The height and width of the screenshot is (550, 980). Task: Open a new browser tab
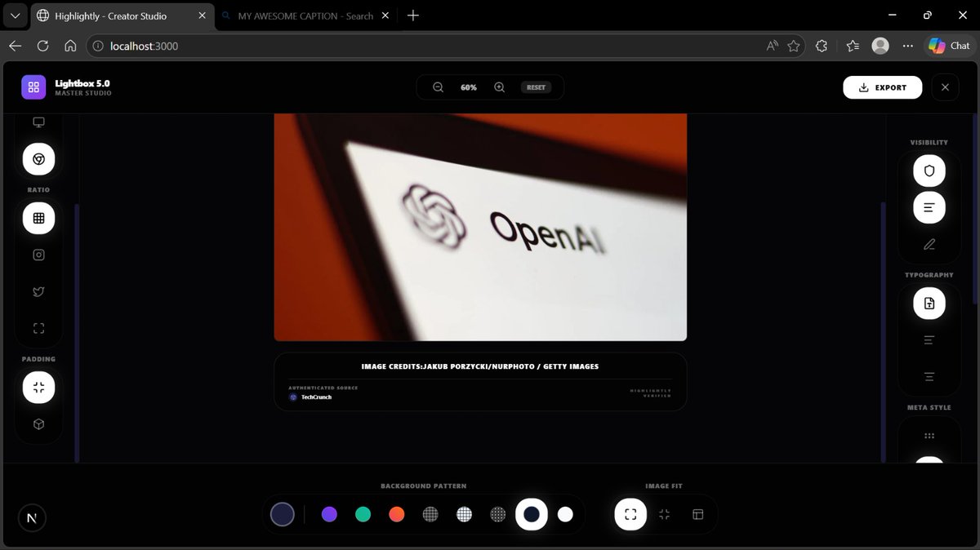pos(413,16)
